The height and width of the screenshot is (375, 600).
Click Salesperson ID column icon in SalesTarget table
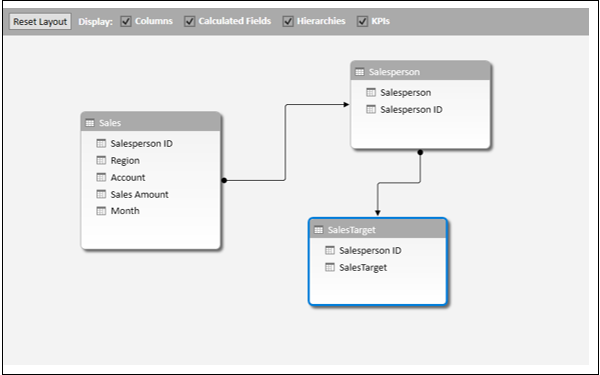click(330, 250)
